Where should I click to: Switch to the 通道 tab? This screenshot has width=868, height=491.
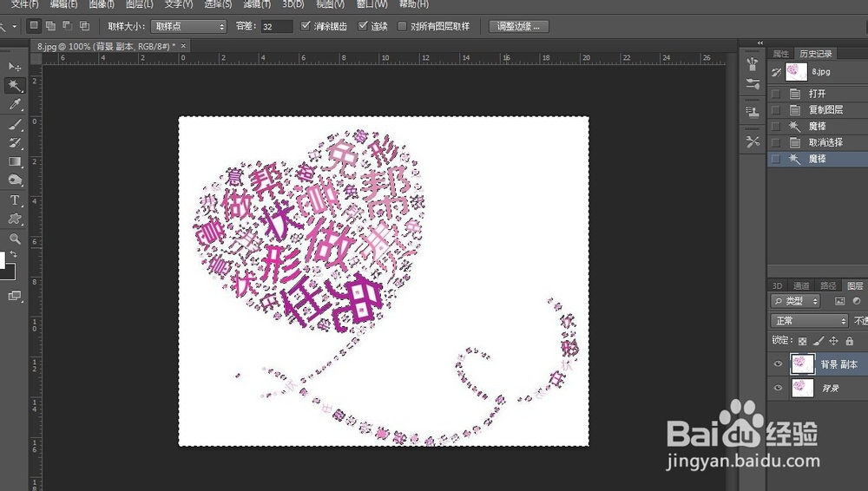coord(801,285)
